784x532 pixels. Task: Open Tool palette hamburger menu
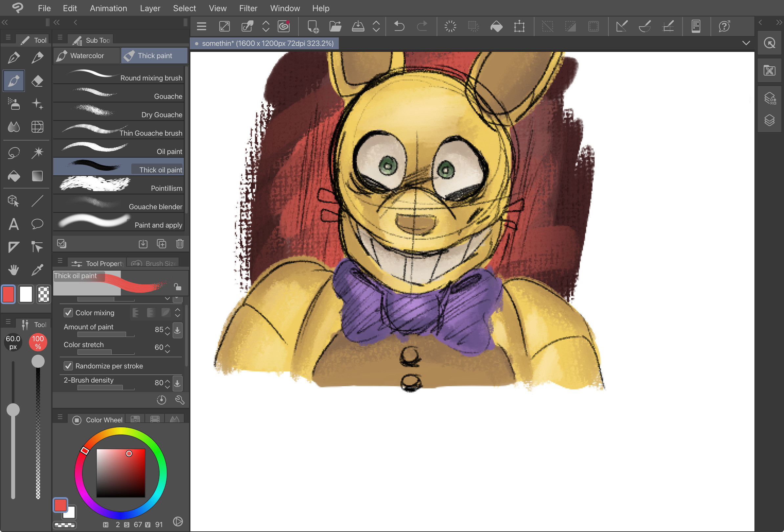pos(8,37)
